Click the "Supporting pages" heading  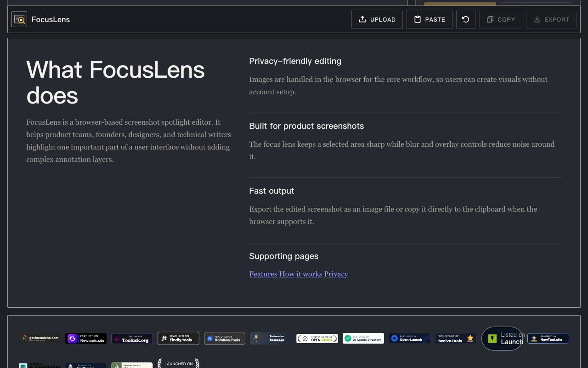click(x=283, y=256)
